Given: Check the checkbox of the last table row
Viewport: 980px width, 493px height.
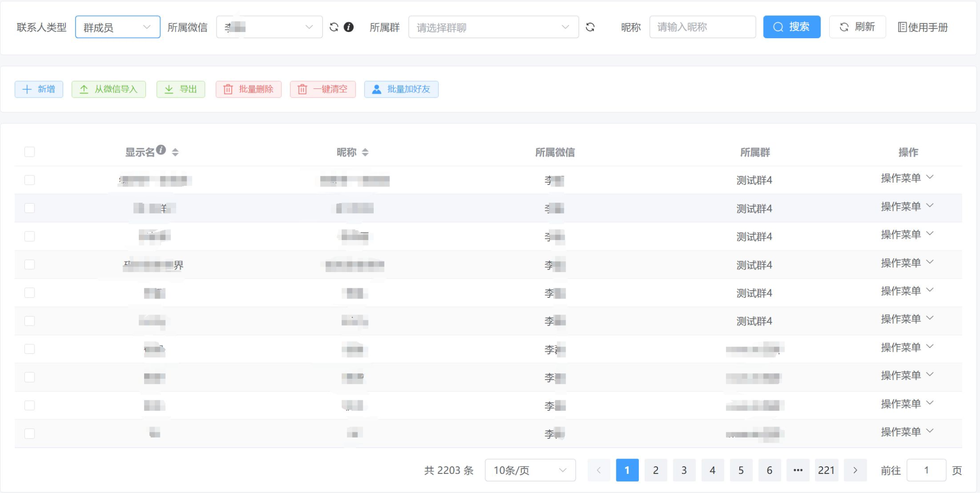Looking at the screenshot, I should pyautogui.click(x=30, y=433).
